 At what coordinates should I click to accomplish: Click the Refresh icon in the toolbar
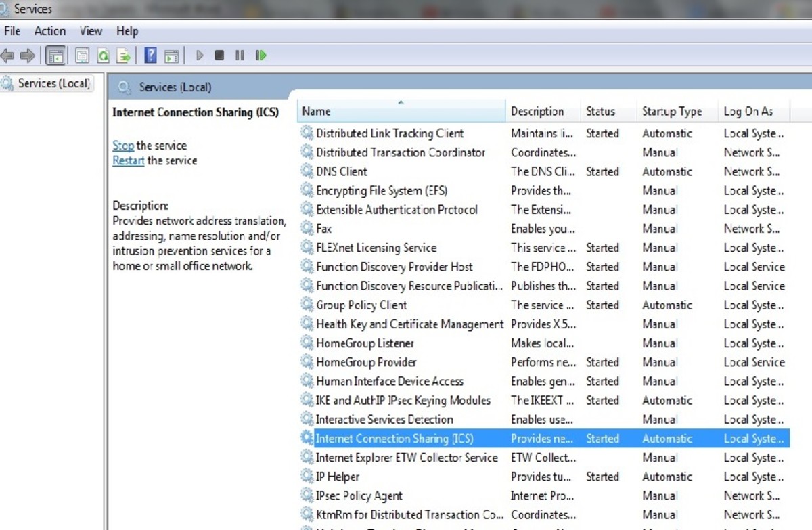tap(103, 55)
